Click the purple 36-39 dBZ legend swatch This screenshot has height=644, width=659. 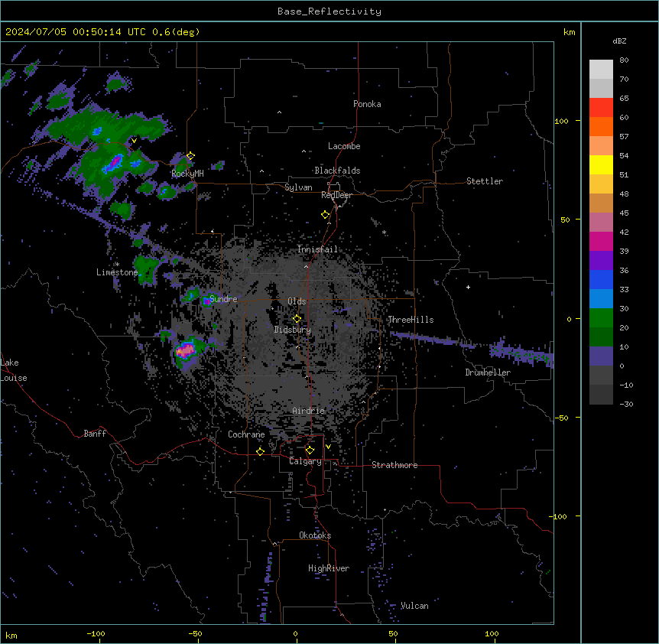click(x=601, y=261)
